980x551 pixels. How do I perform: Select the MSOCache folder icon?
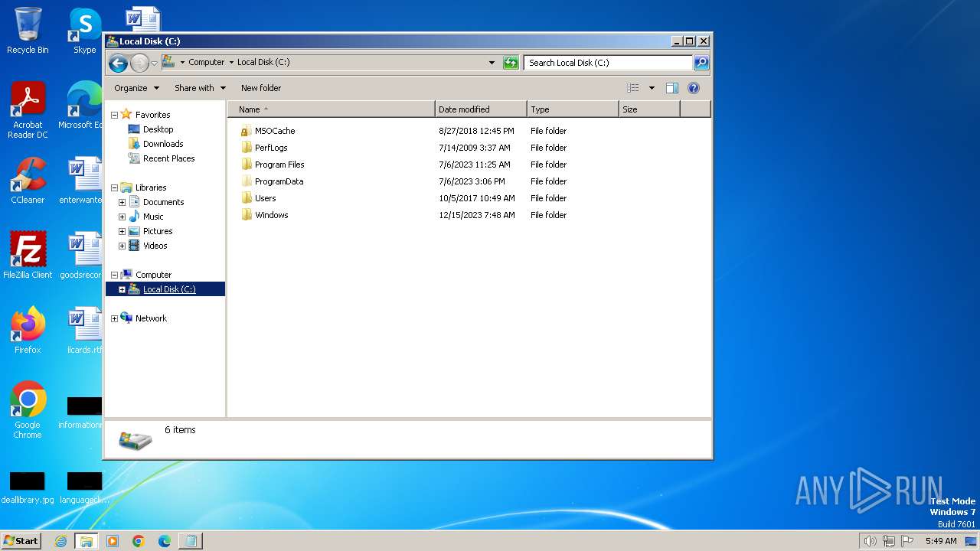click(246, 131)
